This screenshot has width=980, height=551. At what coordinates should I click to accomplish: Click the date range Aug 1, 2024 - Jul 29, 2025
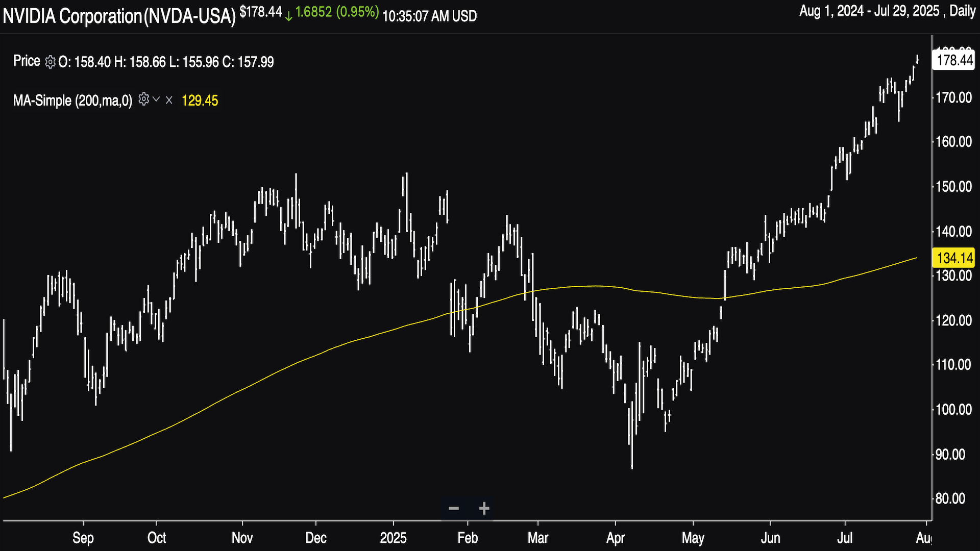tap(869, 11)
